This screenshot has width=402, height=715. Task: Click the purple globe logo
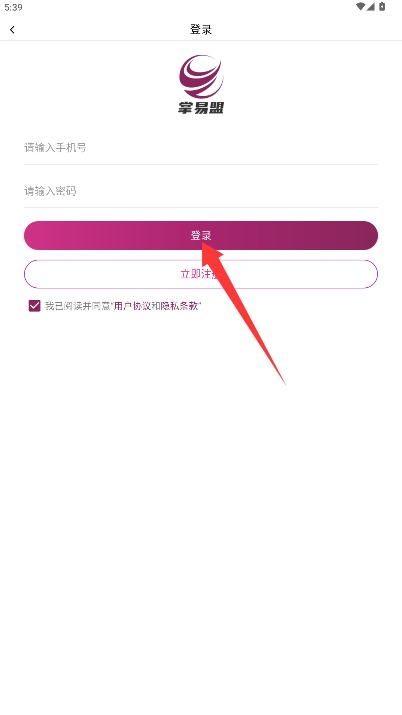pyautogui.click(x=201, y=76)
